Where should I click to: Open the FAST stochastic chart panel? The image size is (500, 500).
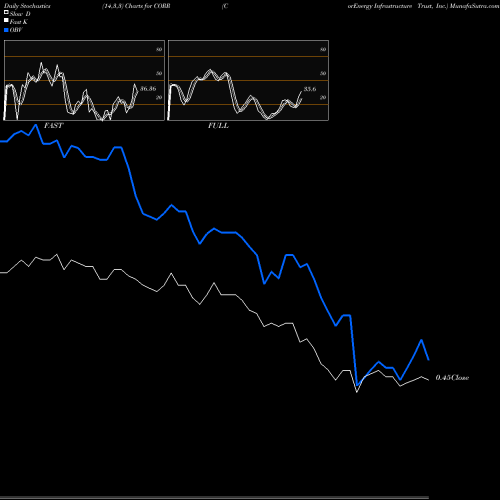click(84, 80)
